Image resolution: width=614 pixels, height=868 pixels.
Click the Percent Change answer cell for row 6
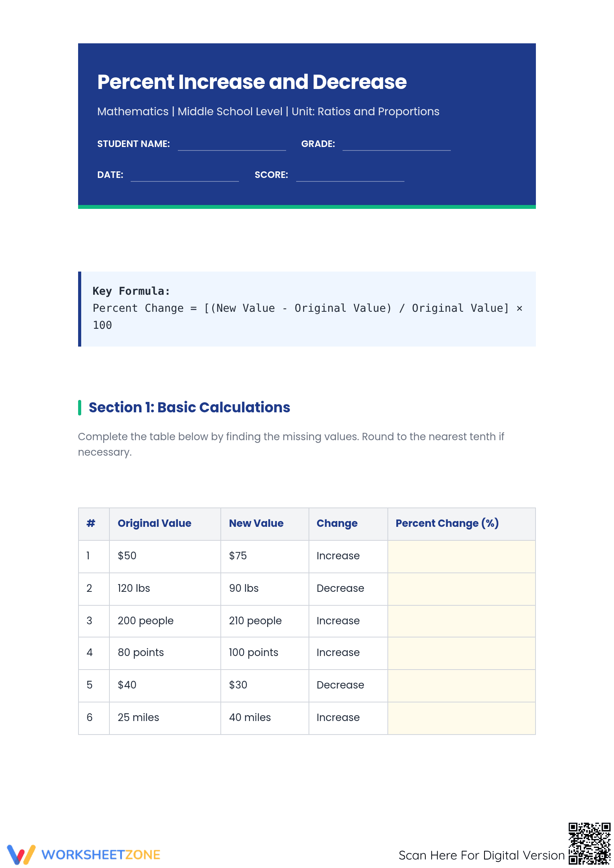(462, 718)
